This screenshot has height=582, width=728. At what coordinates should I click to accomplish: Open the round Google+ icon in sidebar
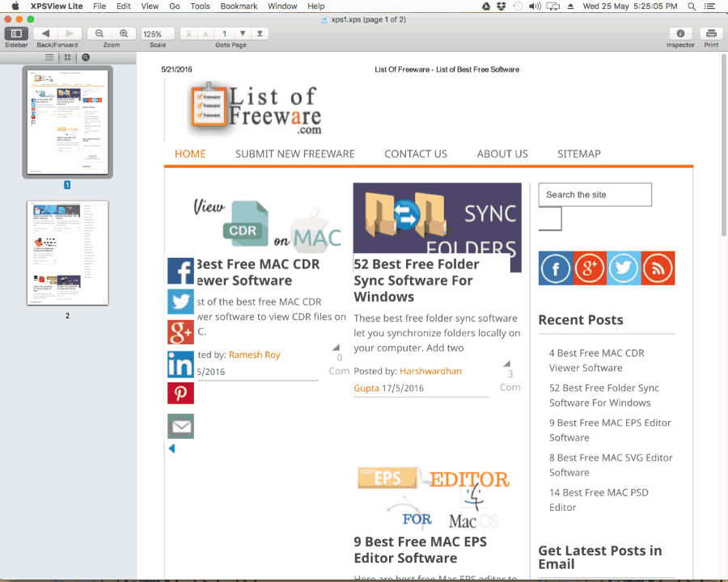tap(590, 268)
